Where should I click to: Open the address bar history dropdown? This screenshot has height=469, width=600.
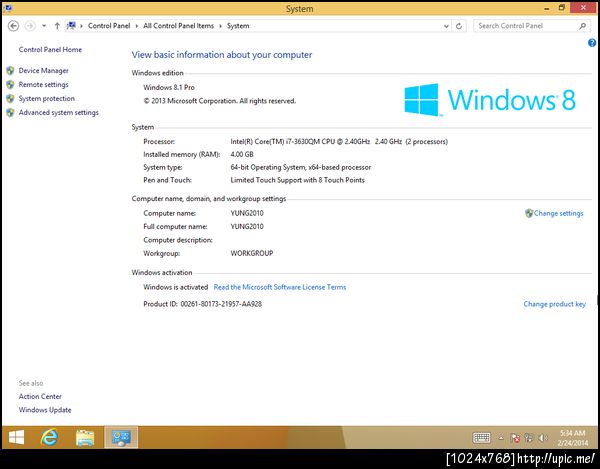(x=446, y=26)
